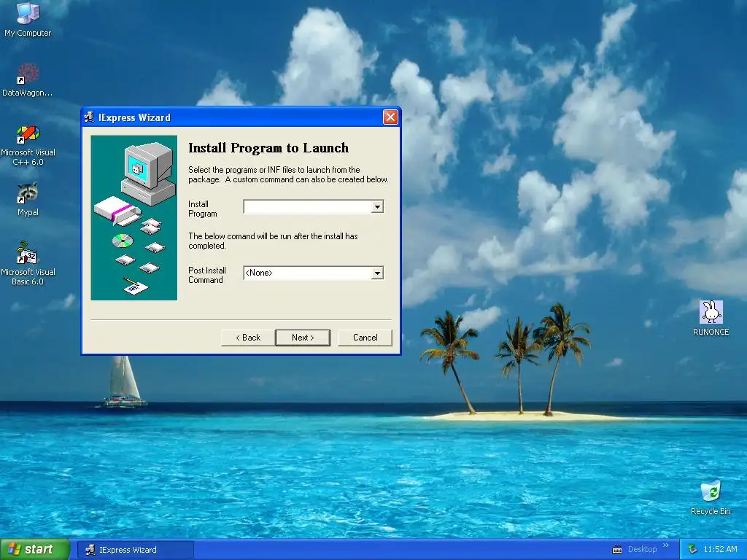Select Microsoft Visual C++ 6.0 shortcut
Viewport: 747px width, 560px height.
coord(28,145)
